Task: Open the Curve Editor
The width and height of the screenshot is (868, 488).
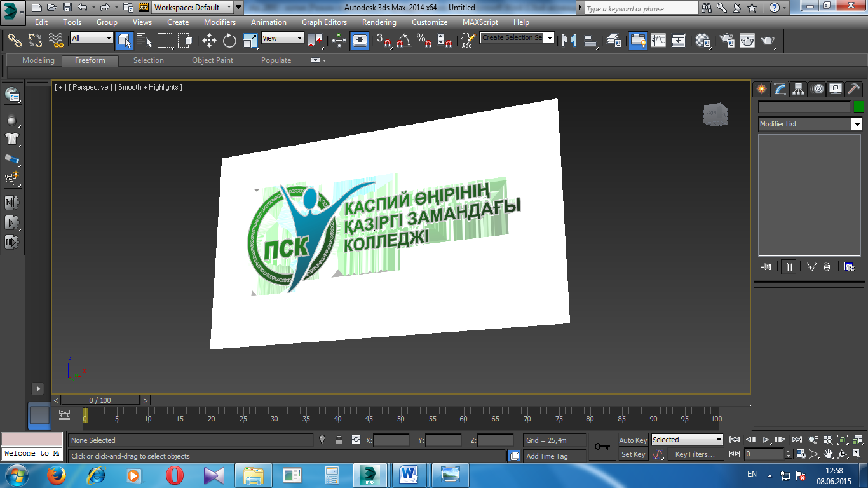Action: (x=658, y=41)
